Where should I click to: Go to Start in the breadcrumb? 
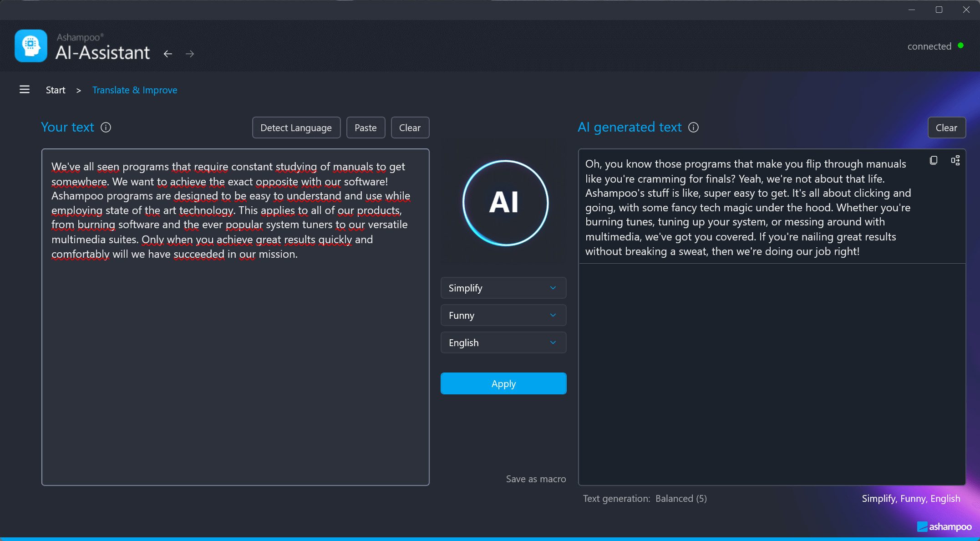tap(56, 90)
